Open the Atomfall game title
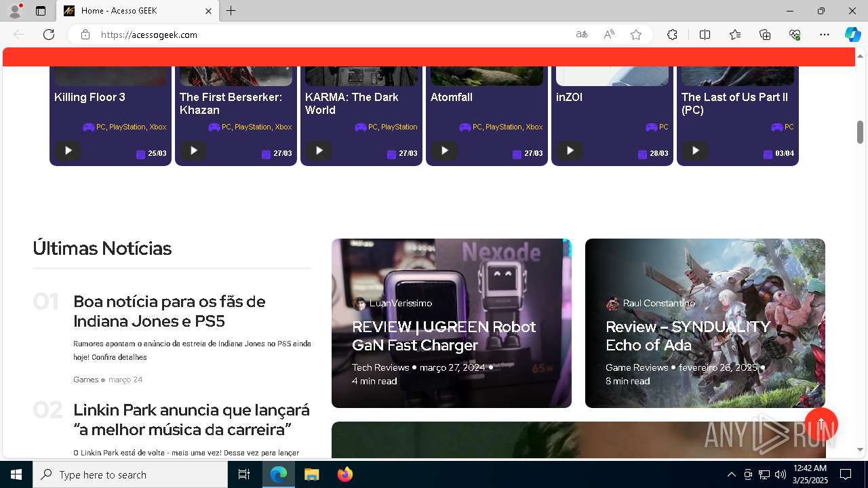This screenshot has height=488, width=868. 452,97
